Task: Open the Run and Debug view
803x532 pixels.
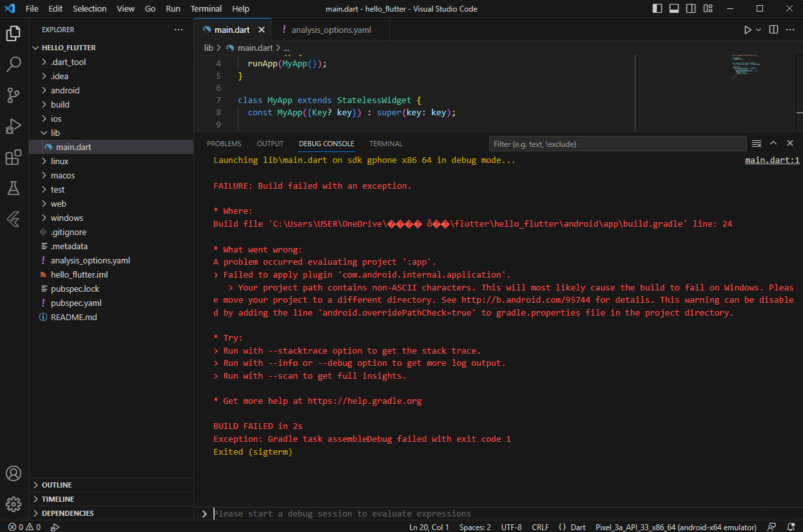Action: [14, 126]
